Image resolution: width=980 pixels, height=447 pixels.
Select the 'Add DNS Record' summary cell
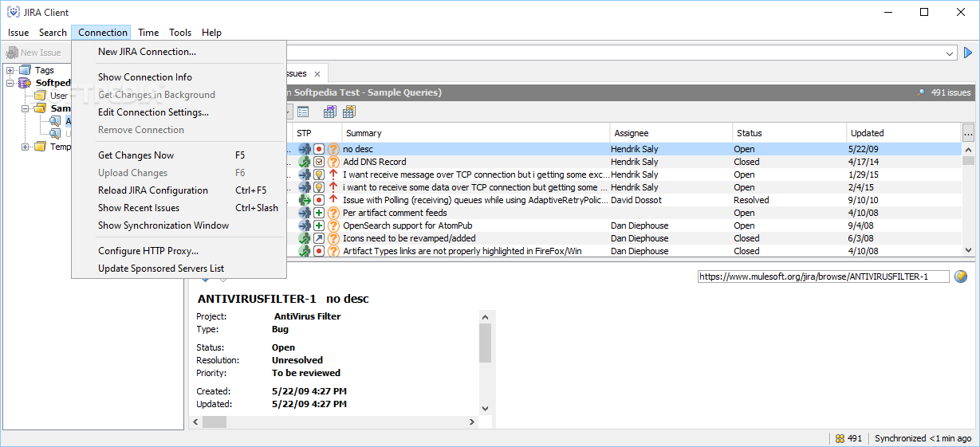click(476, 162)
